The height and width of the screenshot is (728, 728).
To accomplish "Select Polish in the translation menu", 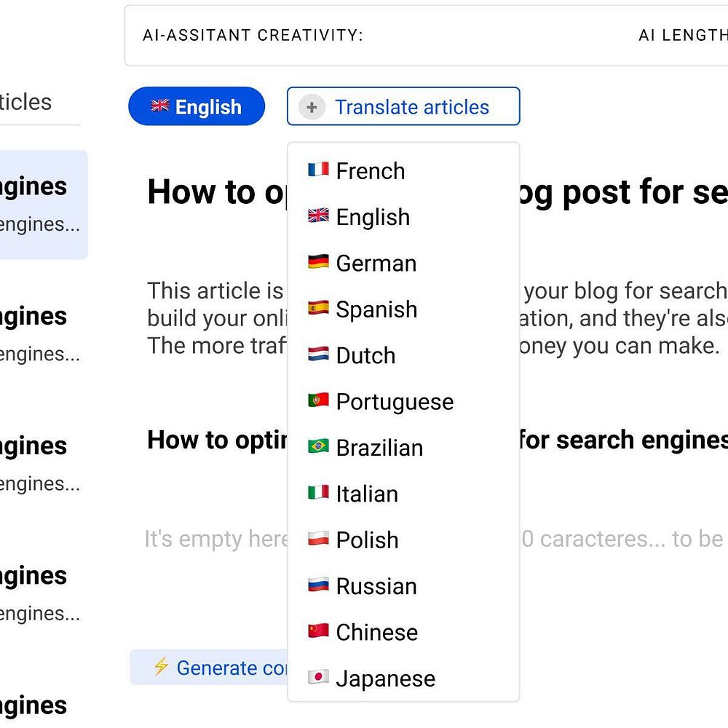I will pyautogui.click(x=367, y=540).
